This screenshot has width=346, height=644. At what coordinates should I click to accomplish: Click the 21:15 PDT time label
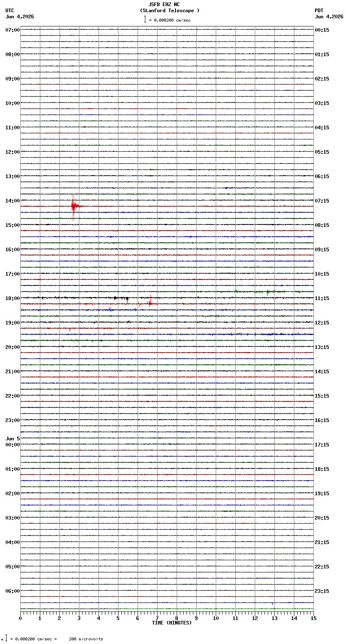coord(322,542)
